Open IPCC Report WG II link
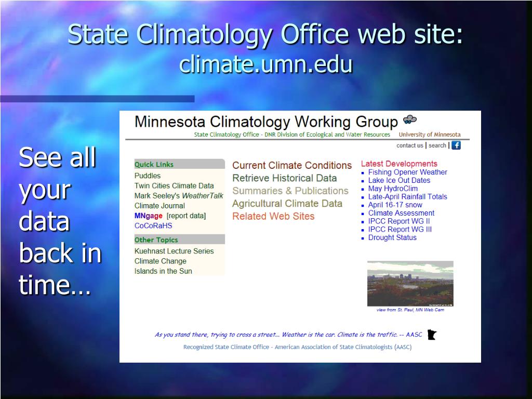532x399 pixels. (399, 221)
